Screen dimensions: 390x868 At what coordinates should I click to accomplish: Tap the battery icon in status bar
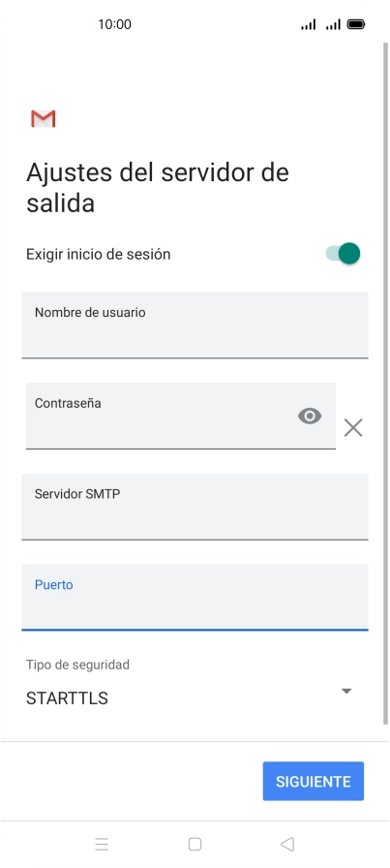point(356,24)
